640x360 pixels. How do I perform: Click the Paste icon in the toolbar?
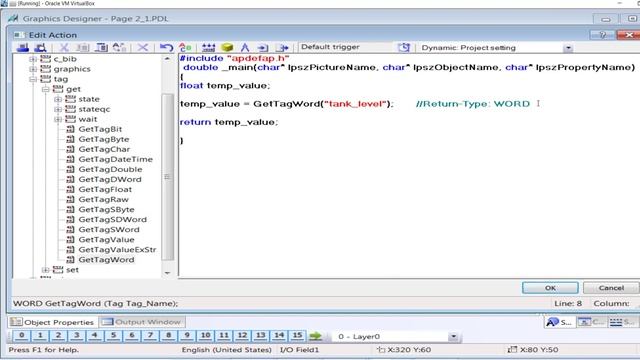(101, 48)
